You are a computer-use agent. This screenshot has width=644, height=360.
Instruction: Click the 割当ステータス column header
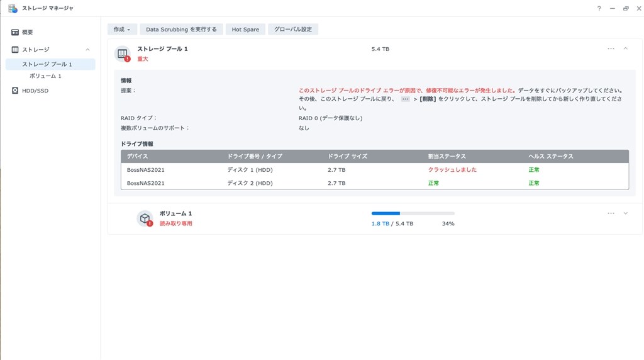click(447, 156)
